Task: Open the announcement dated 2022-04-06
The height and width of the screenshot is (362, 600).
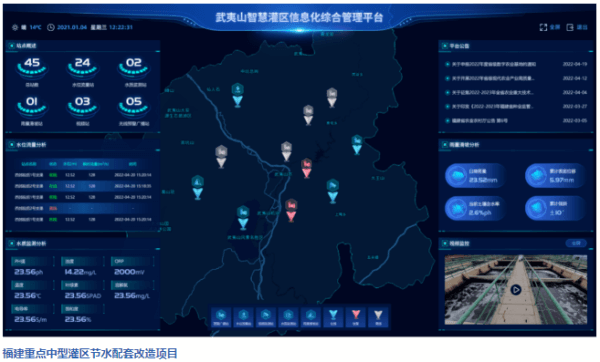Action: pyautogui.click(x=516, y=93)
